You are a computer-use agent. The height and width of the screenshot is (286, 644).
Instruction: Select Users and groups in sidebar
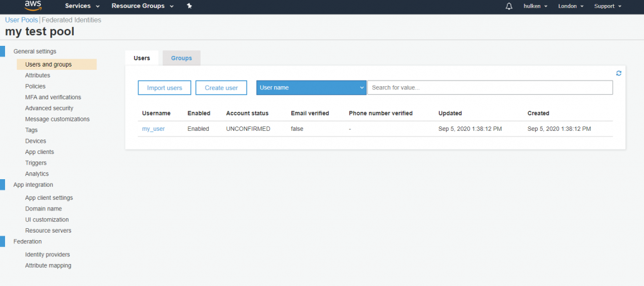pyautogui.click(x=57, y=64)
